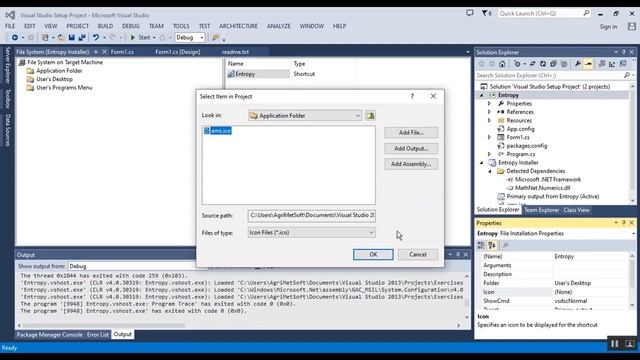Click the Open File icon in toolbar

click(x=61, y=38)
